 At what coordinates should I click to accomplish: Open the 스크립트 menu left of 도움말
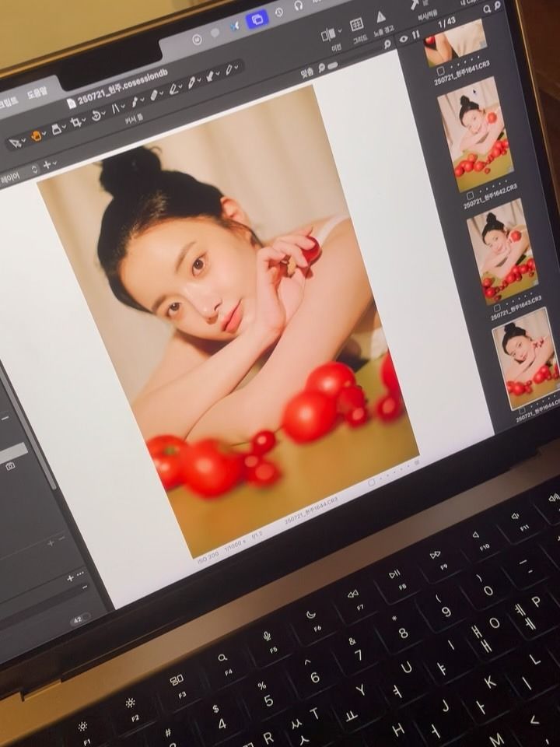pos(8,102)
